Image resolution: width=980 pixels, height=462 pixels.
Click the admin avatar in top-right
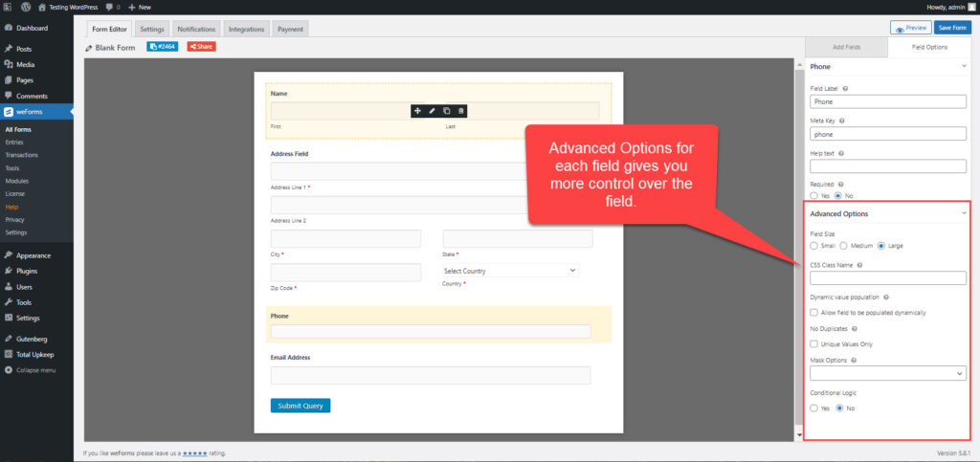tap(971, 8)
